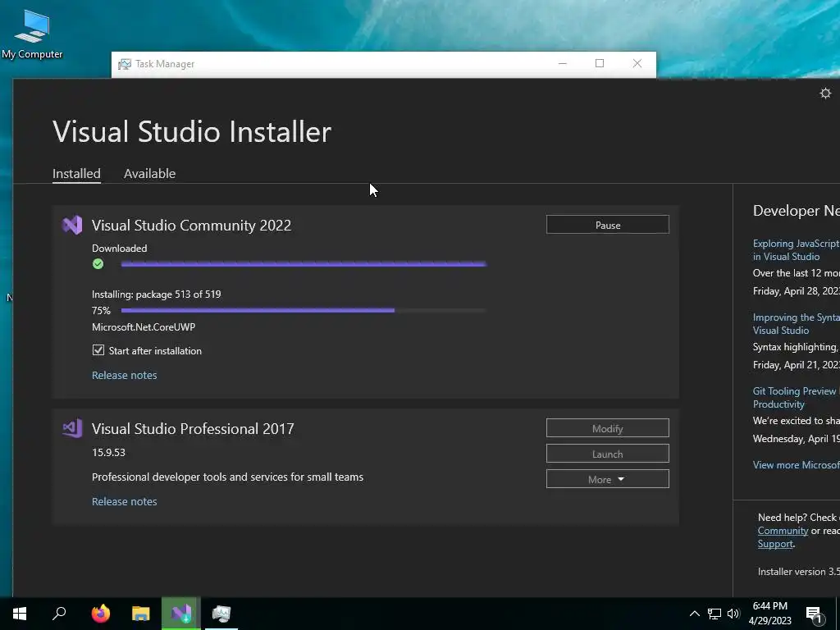Screen dimensions: 840x630
Task: Click the Installer version text
Action: 799,572
